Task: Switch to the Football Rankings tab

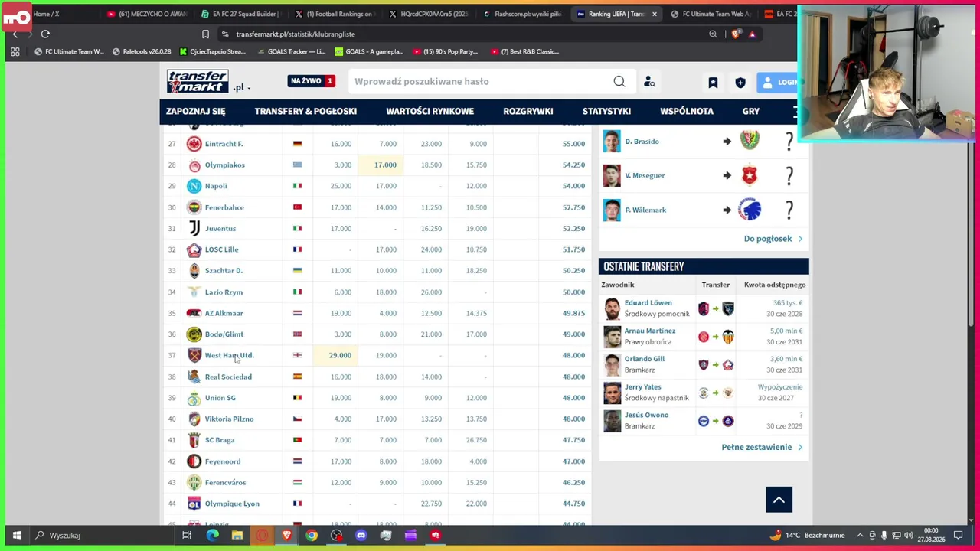Action: point(335,14)
